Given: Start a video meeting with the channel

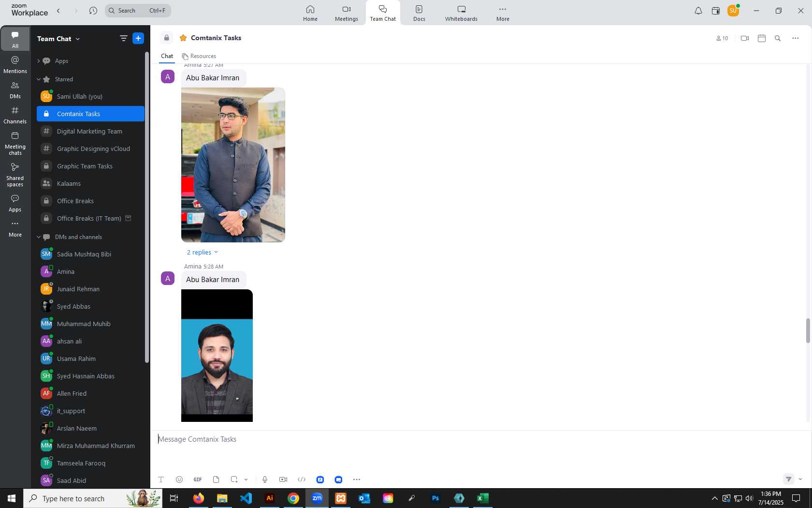Looking at the screenshot, I should (x=745, y=38).
